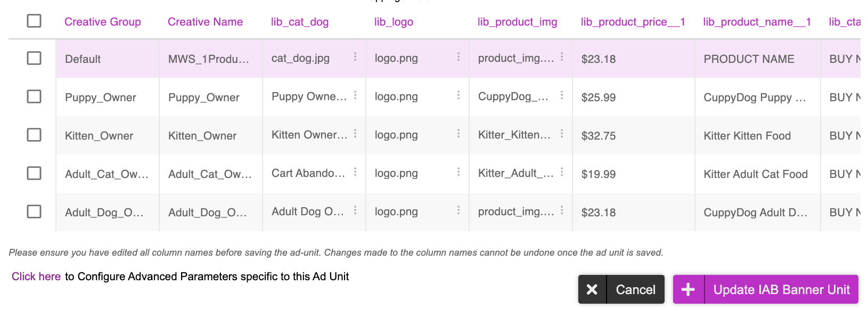Click the lib_product_price__1 column header

click(633, 22)
